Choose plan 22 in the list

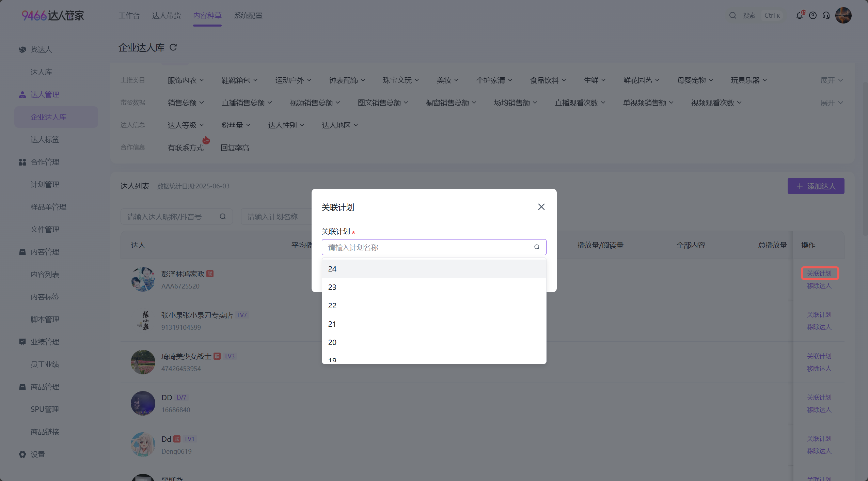pos(434,306)
